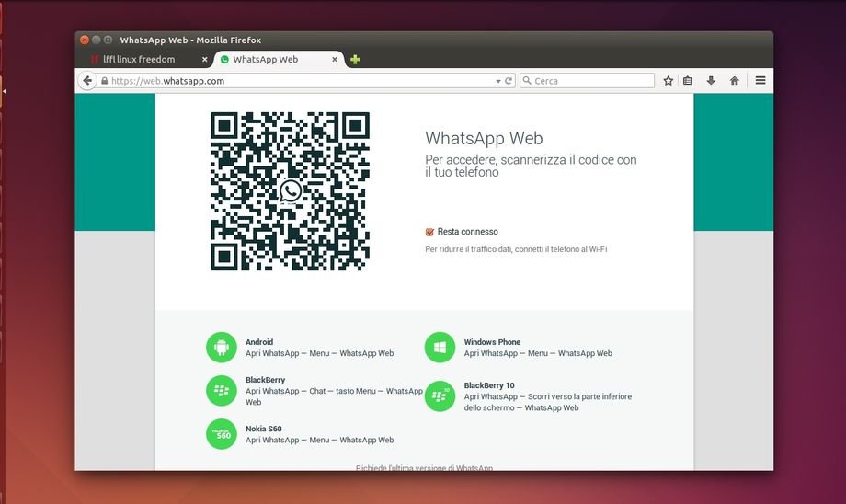Open the bookmarks list icon

pyautogui.click(x=688, y=81)
